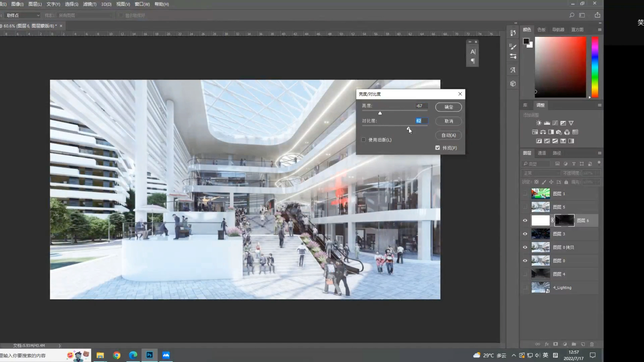Switch to the 路径 tab

(x=557, y=153)
